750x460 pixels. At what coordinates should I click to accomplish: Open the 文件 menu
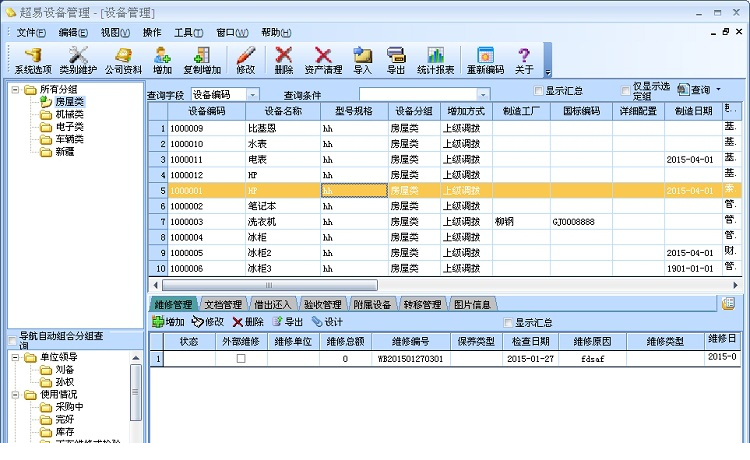coord(31,33)
